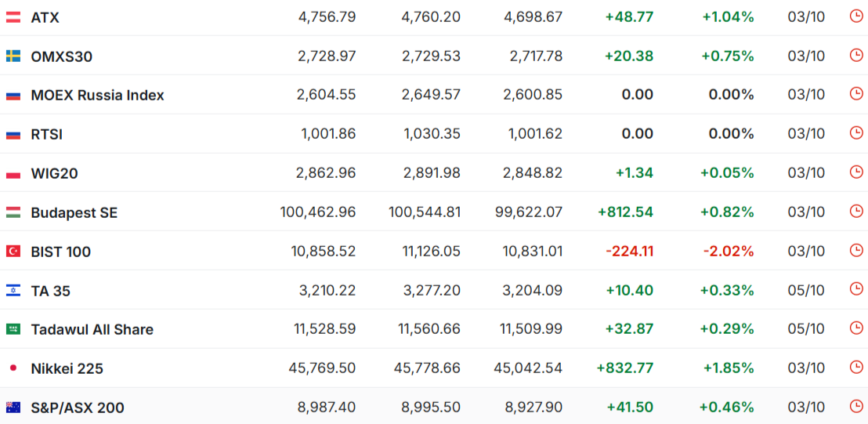Click the BIST 100 change value -224.11
The height and width of the screenshot is (424, 868).
(629, 252)
